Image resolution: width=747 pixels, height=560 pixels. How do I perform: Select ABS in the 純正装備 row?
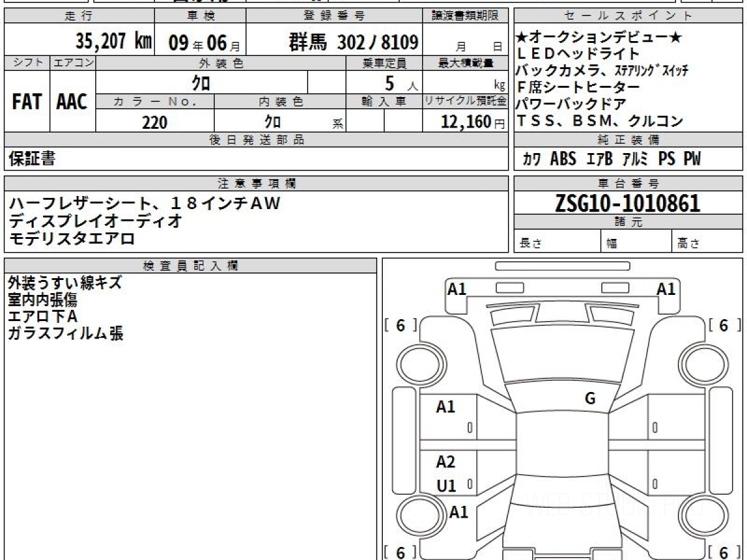pos(563,159)
